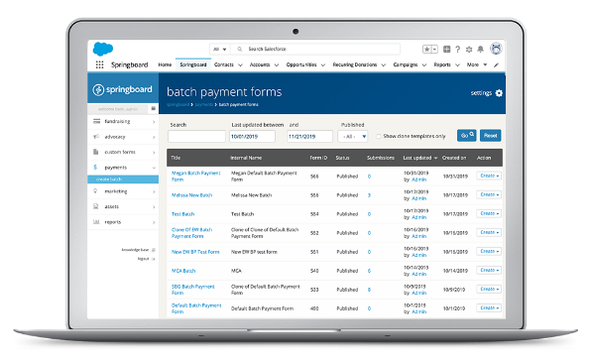Click the Reset filters button
The width and height of the screenshot is (591, 364).
pyautogui.click(x=491, y=136)
